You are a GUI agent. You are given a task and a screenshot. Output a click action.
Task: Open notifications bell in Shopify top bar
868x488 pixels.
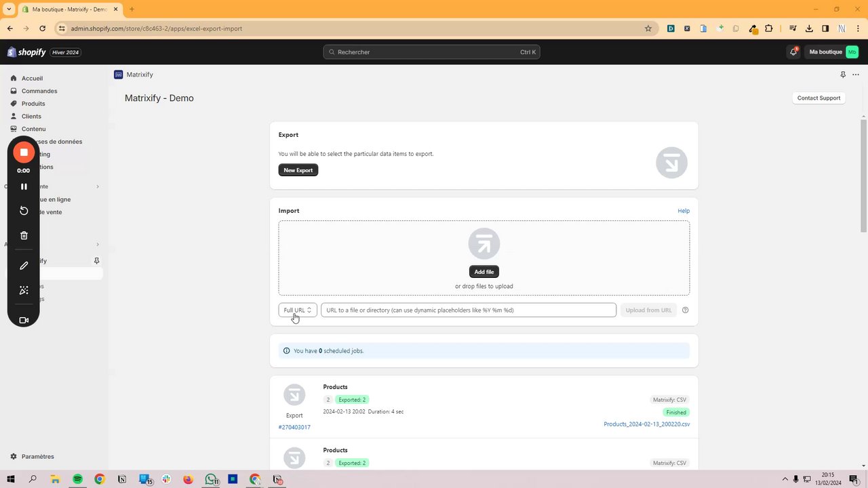[x=793, y=52]
